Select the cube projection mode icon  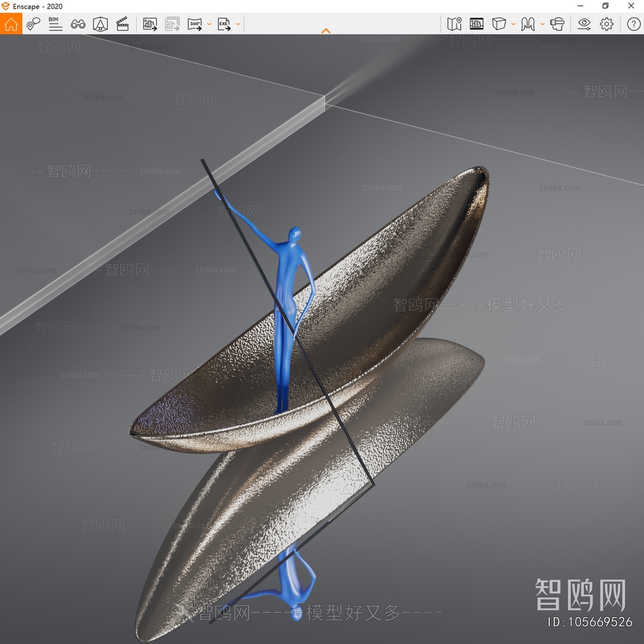click(x=499, y=24)
